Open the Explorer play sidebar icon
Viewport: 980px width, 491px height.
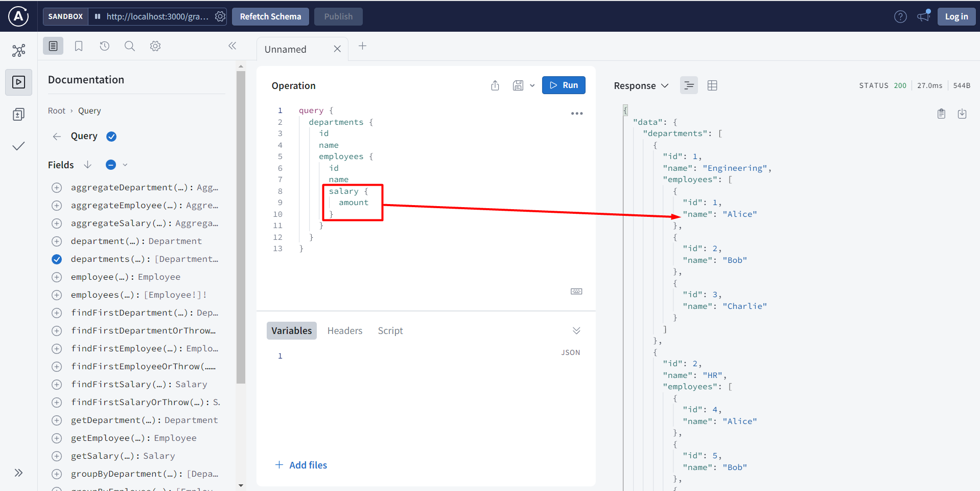[18, 82]
